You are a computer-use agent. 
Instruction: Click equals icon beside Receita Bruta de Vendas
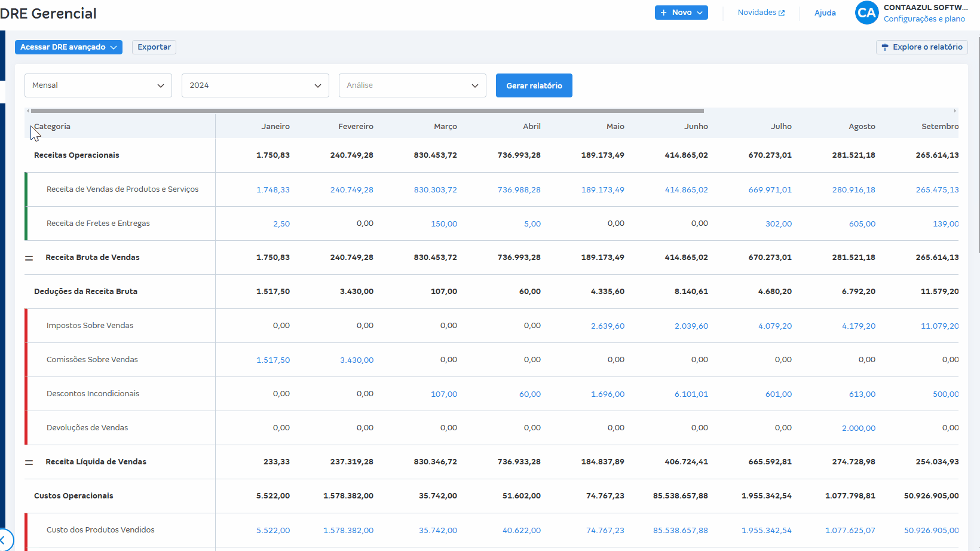tap(29, 258)
